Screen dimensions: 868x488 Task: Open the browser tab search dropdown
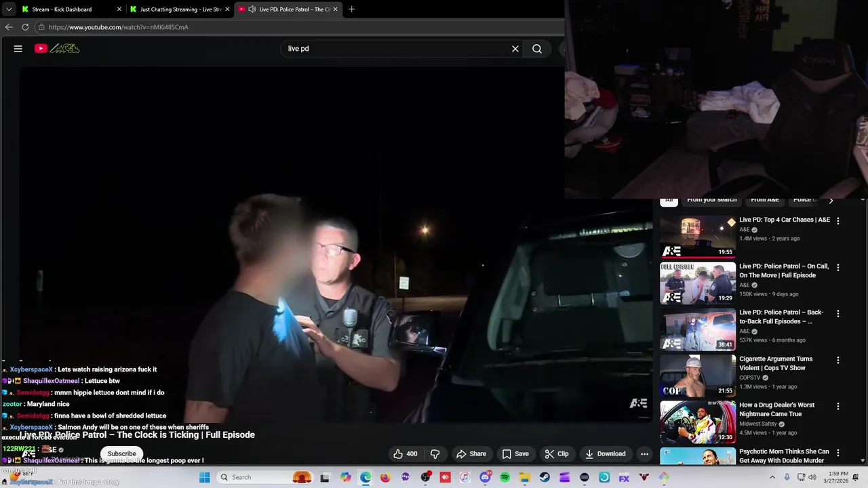pos(9,9)
